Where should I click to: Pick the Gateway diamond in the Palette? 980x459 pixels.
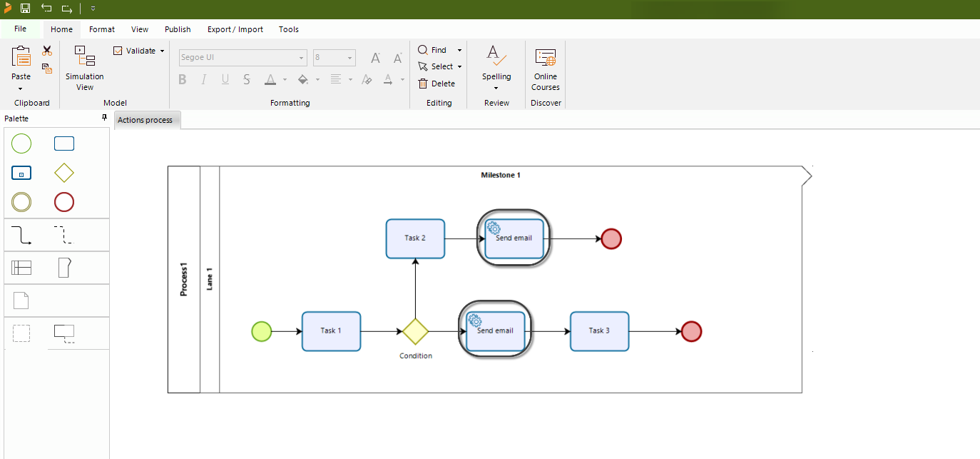point(64,173)
